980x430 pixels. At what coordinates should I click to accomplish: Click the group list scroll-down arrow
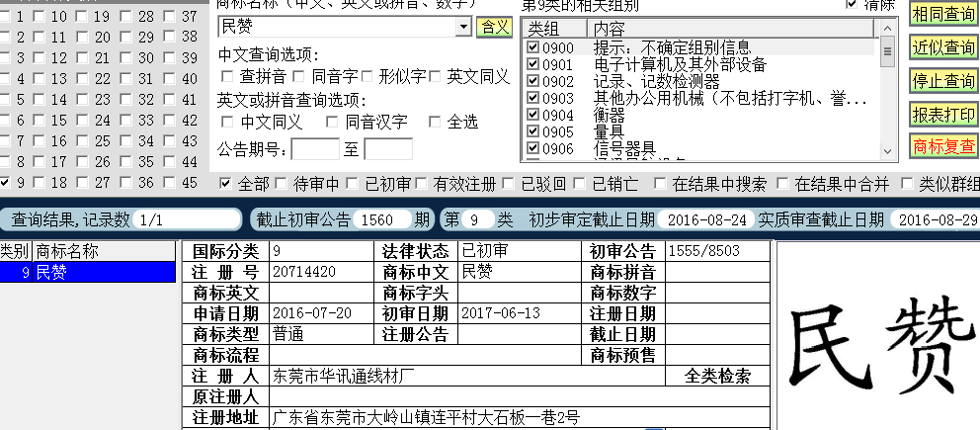click(x=887, y=151)
